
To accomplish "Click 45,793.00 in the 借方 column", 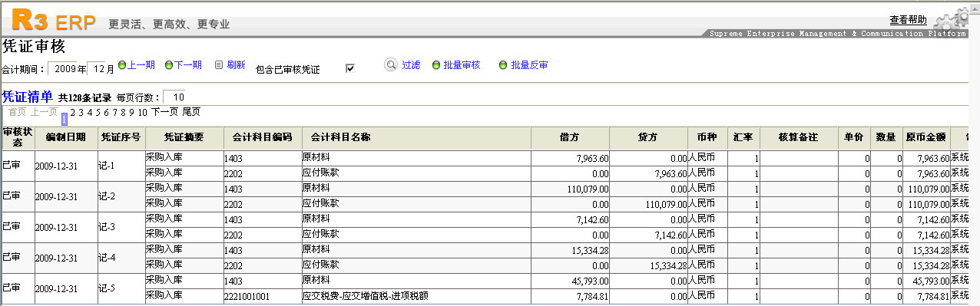I will pyautogui.click(x=590, y=281).
